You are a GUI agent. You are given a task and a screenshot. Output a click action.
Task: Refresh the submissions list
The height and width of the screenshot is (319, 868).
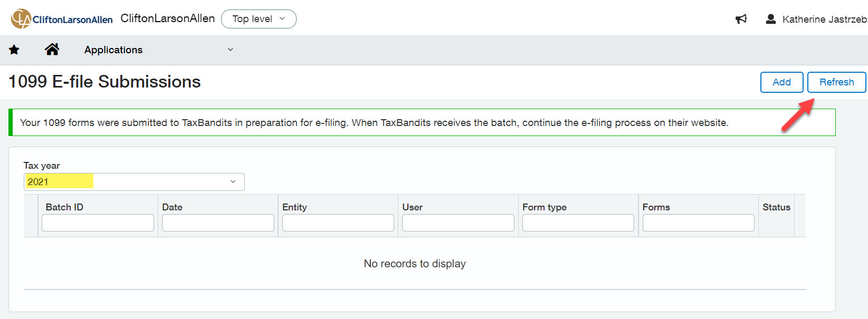(836, 82)
